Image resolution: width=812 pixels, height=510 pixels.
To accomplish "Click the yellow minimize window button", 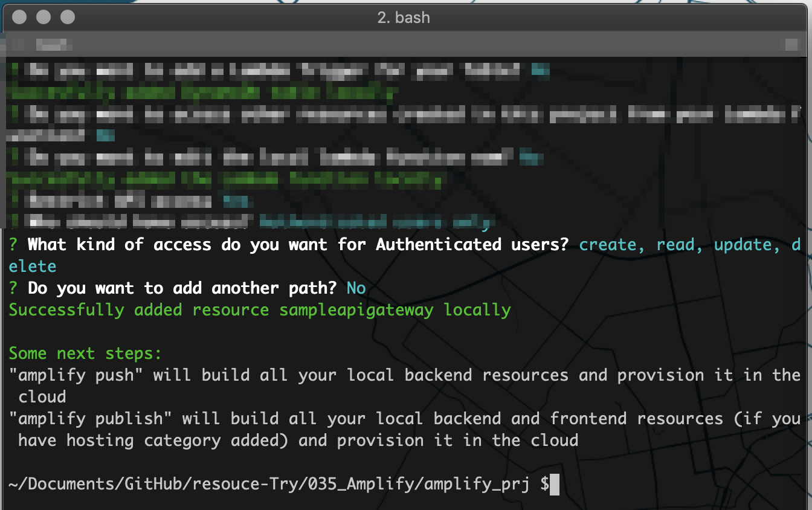I will click(x=43, y=17).
